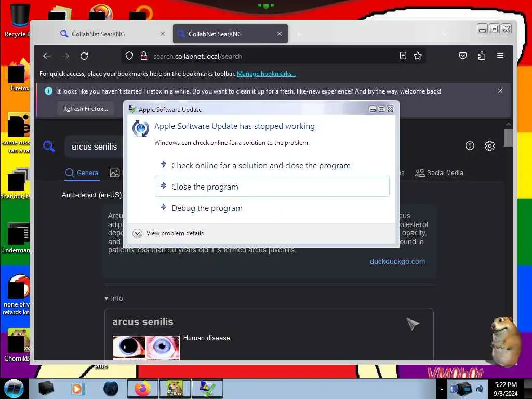Click the page vertical scrollbar thumb
532x399 pixels.
click(508, 137)
